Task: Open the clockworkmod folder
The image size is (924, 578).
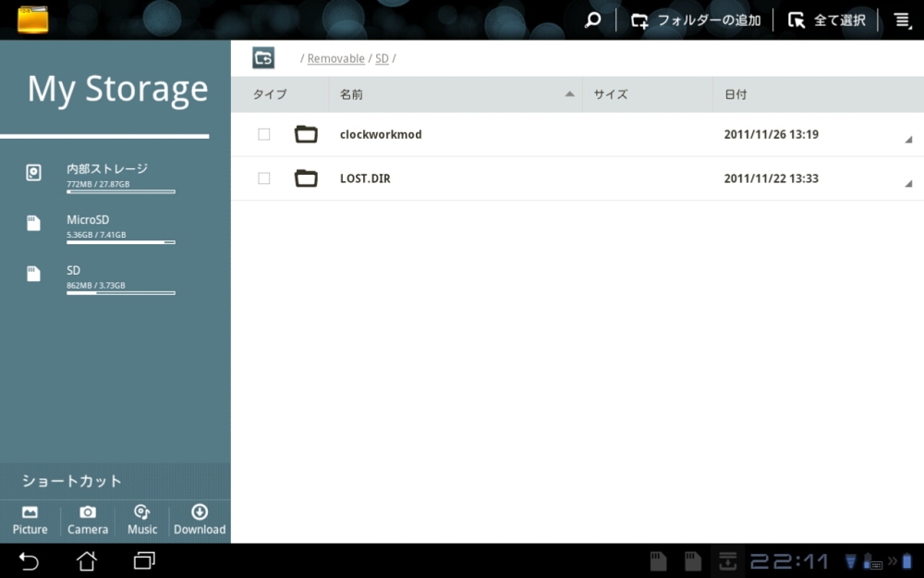Action: coord(381,134)
